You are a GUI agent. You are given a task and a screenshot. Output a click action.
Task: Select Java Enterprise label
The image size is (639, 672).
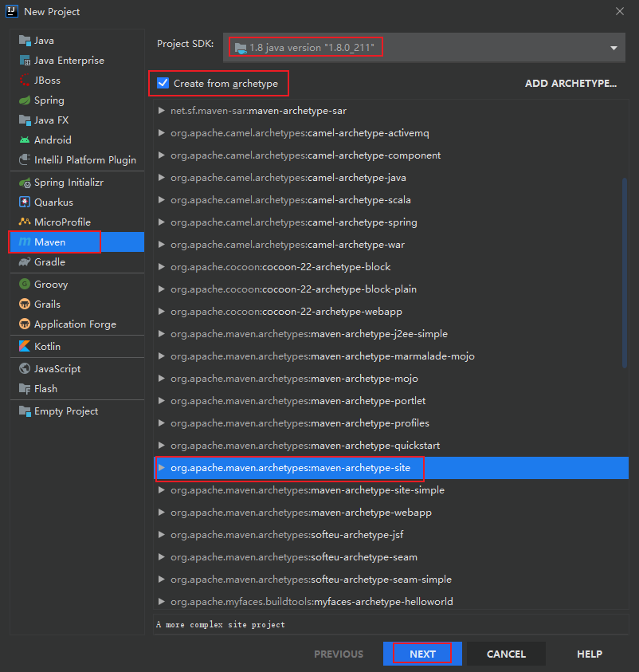coord(69,61)
